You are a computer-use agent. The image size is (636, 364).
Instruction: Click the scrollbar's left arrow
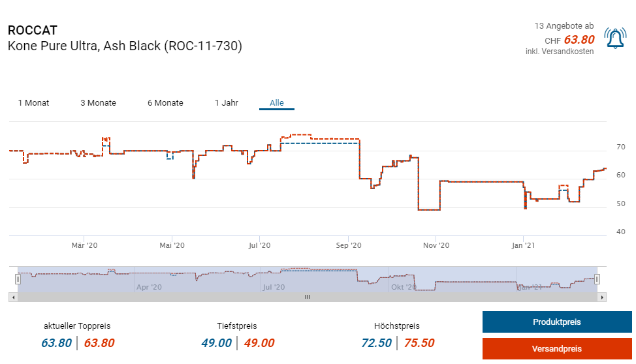(x=12, y=297)
